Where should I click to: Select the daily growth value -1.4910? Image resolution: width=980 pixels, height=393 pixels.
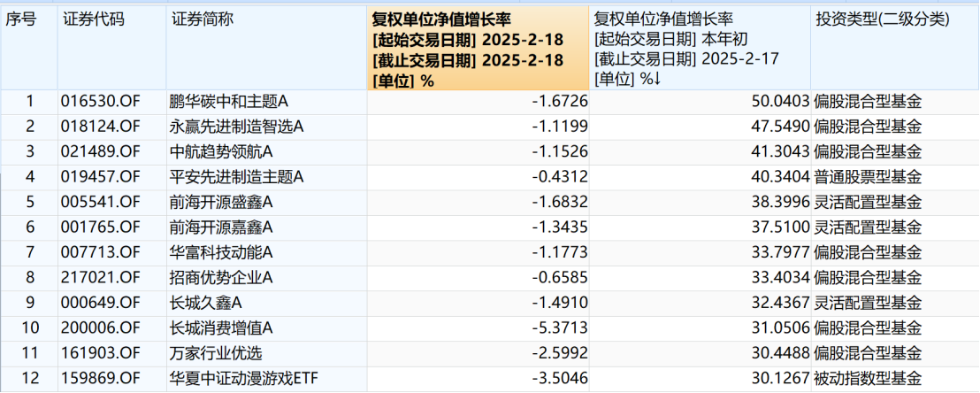tap(560, 303)
